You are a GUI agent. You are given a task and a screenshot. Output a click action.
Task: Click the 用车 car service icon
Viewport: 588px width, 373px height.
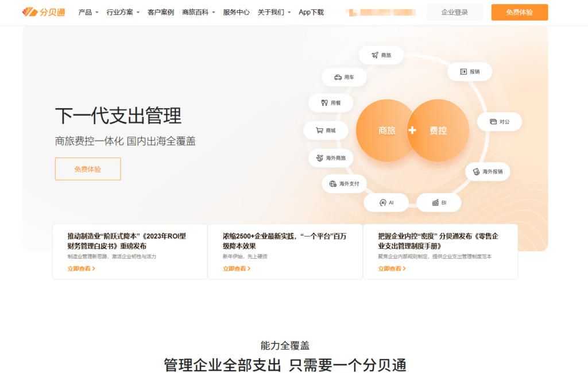point(344,77)
